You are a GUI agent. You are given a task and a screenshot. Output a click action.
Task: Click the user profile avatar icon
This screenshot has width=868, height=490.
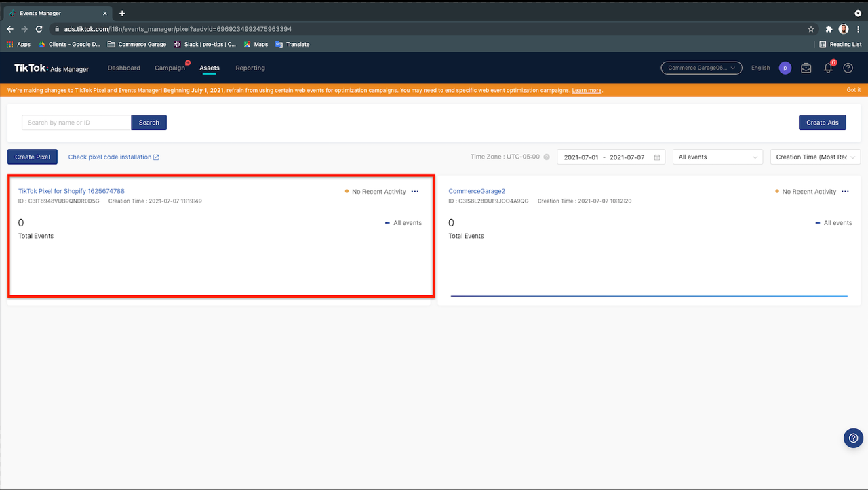pyautogui.click(x=785, y=68)
